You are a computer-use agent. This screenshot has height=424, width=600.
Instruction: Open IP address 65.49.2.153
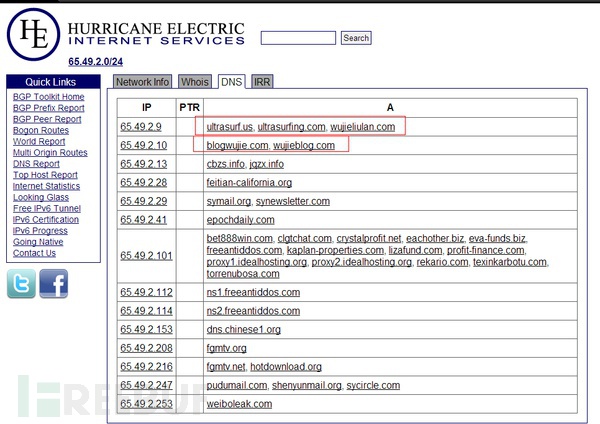pos(146,329)
